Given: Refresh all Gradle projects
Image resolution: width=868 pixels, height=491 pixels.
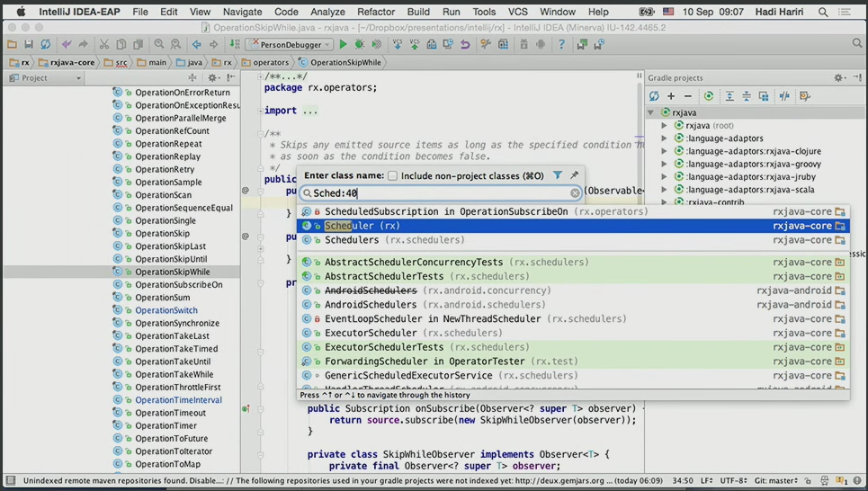Looking at the screenshot, I should click(x=654, y=96).
